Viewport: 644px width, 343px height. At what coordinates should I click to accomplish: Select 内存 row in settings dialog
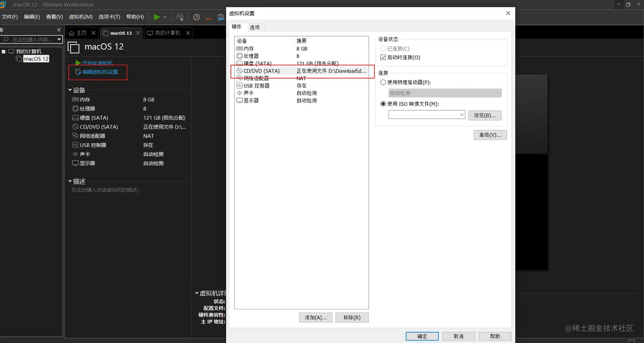tap(302, 49)
